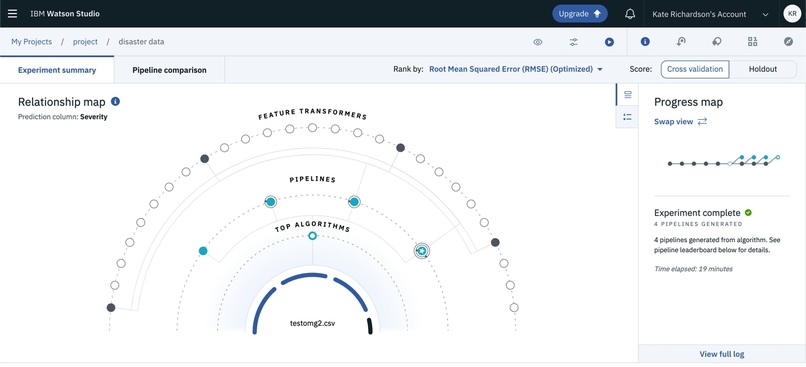
Task: Switch to the stacked panel view icon
Action: coord(627,95)
